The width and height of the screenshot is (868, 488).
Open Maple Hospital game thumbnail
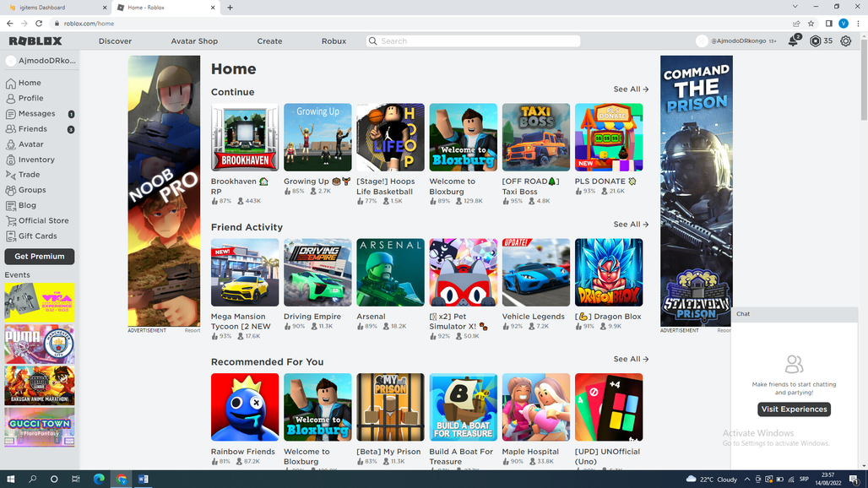pyautogui.click(x=536, y=407)
